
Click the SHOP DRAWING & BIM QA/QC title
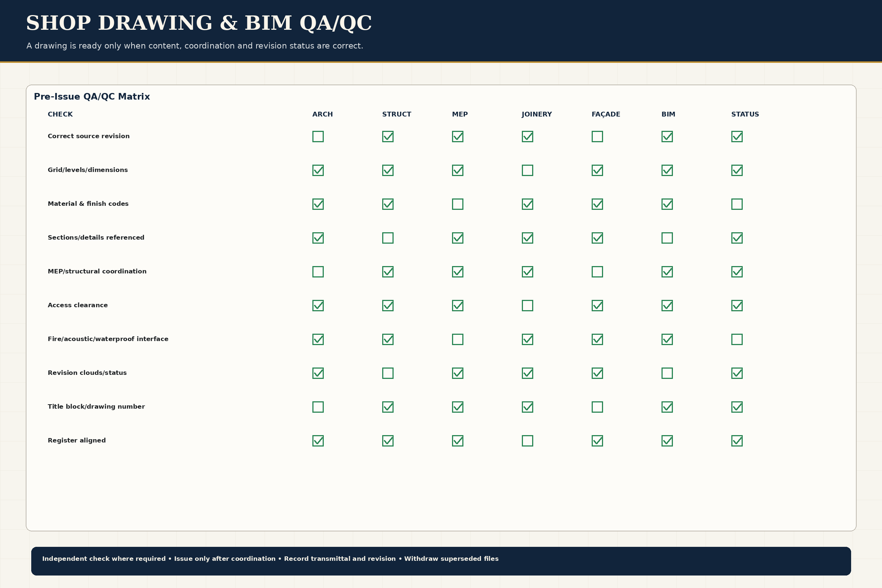click(199, 23)
